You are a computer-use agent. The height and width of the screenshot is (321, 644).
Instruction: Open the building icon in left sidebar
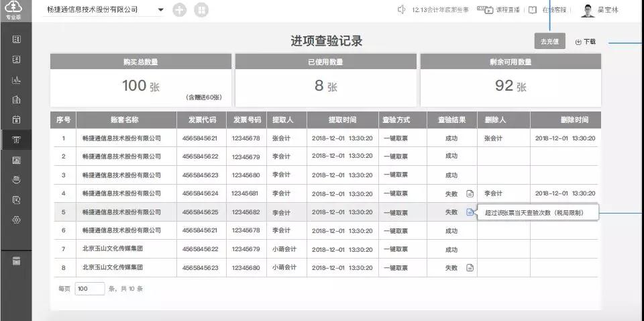(17, 100)
